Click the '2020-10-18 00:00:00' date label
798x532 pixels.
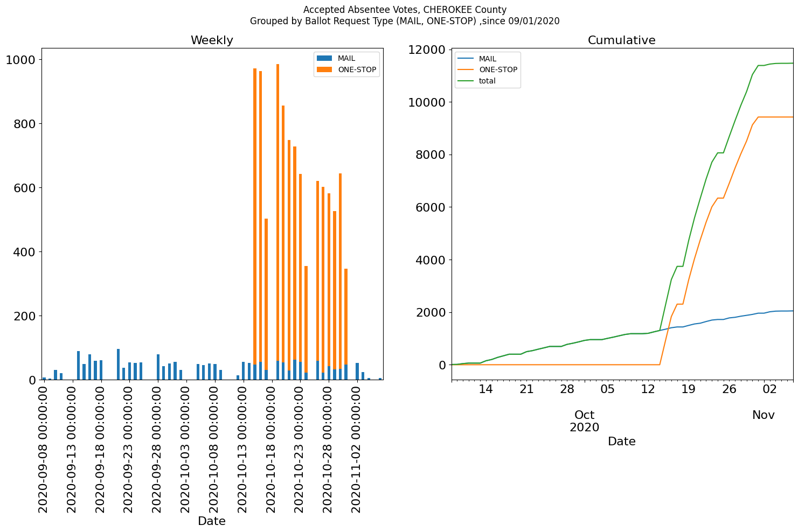(272, 449)
